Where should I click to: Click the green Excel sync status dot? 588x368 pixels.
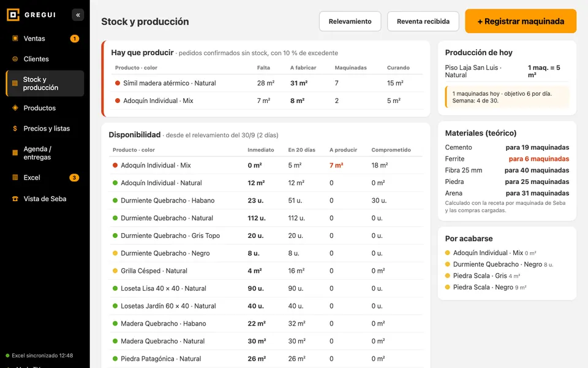pos(7,355)
